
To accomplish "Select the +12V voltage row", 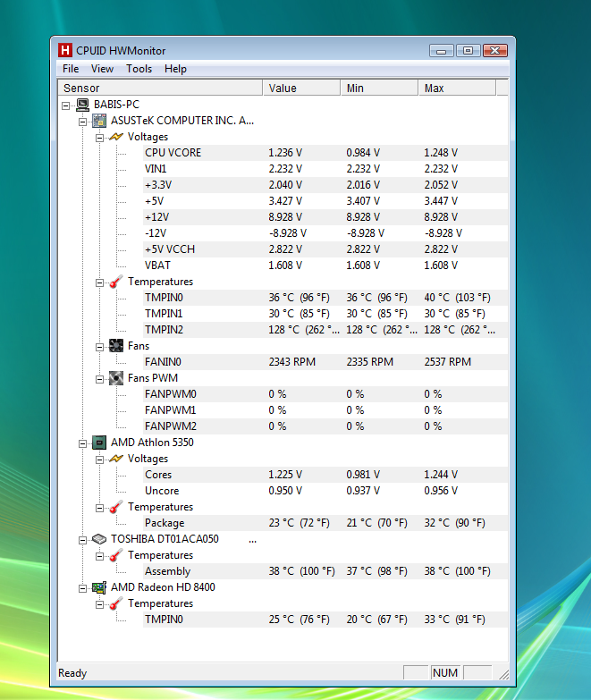I will (325, 217).
